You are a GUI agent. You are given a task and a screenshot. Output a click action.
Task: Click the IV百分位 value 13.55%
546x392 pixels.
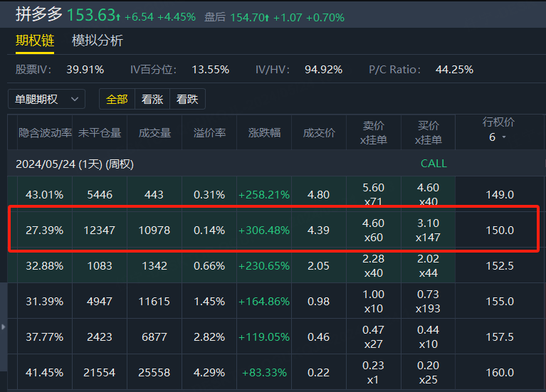[x=210, y=69]
